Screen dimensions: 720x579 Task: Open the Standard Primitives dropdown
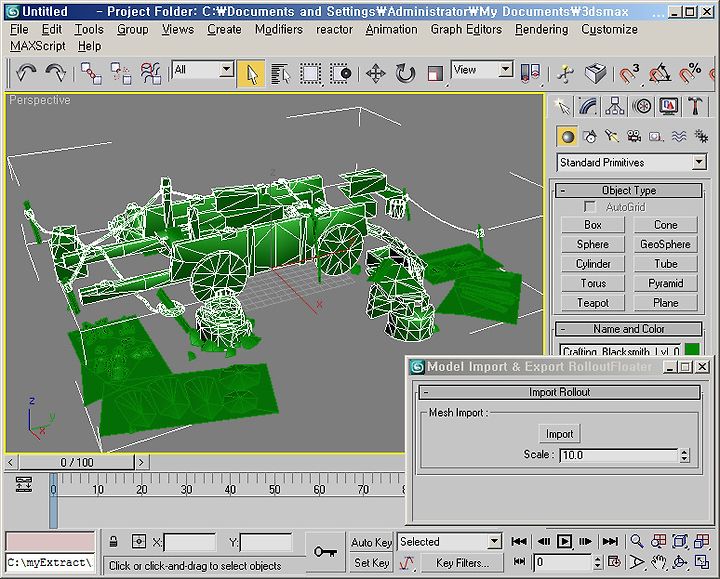[x=631, y=162]
